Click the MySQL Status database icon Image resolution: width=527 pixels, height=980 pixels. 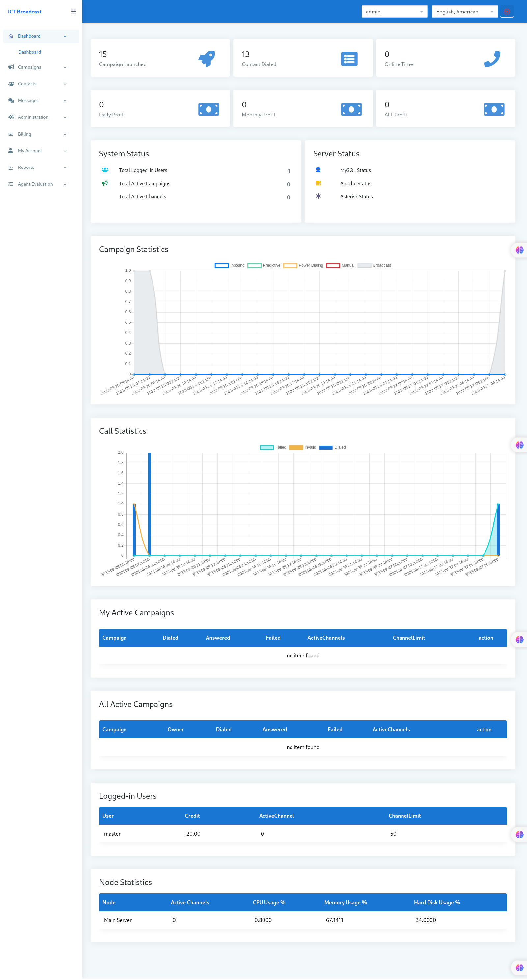(318, 170)
